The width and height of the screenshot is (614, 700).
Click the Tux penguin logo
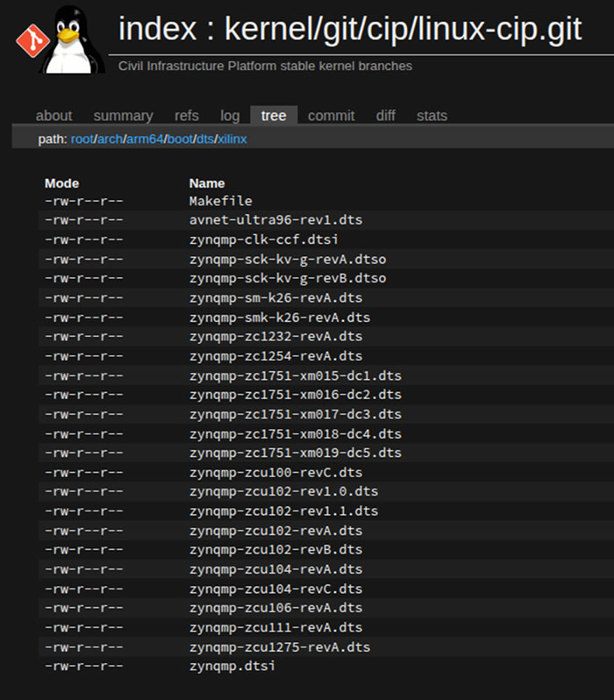tap(73, 39)
